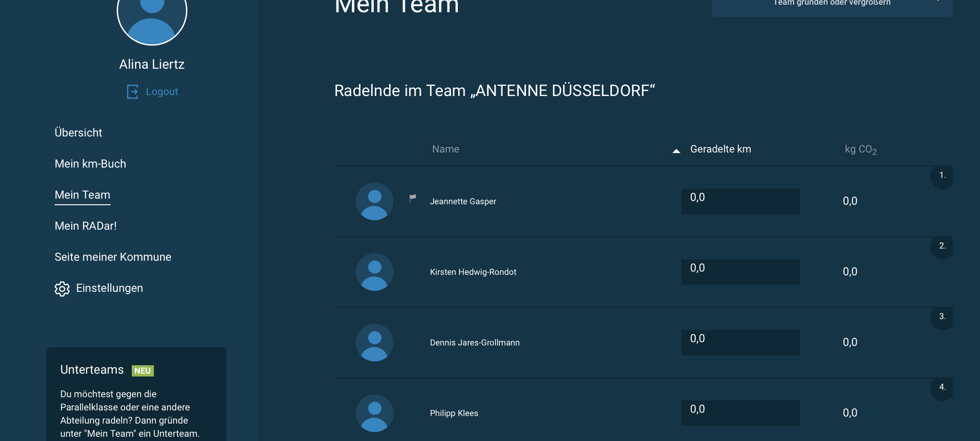Image resolution: width=980 pixels, height=441 pixels.
Task: Expand the 'Team gründen oder vergrößern' panel
Action: pos(831,5)
